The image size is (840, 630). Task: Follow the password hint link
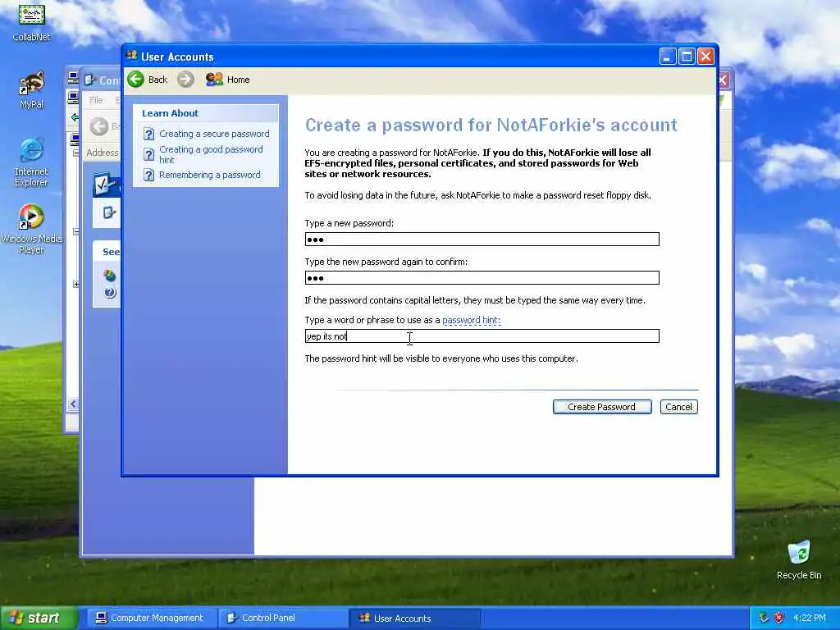pos(471,321)
